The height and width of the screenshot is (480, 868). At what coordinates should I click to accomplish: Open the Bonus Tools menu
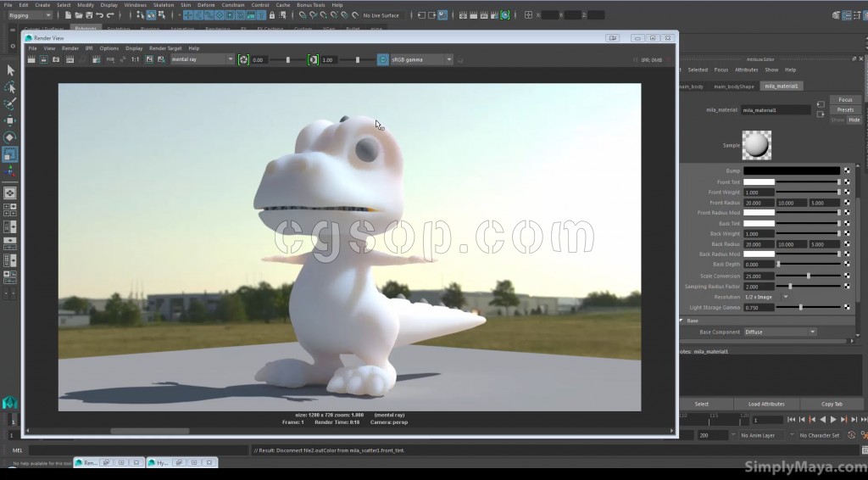pos(310,5)
